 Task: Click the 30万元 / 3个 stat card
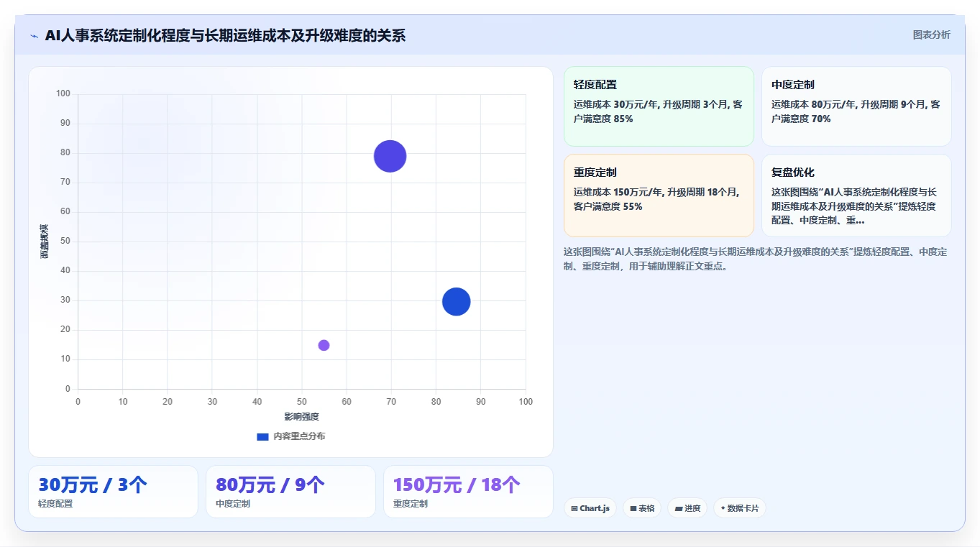click(113, 492)
